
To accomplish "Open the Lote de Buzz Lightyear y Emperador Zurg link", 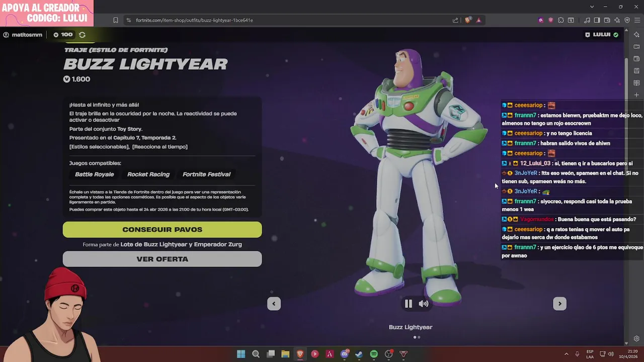I will (x=181, y=244).
